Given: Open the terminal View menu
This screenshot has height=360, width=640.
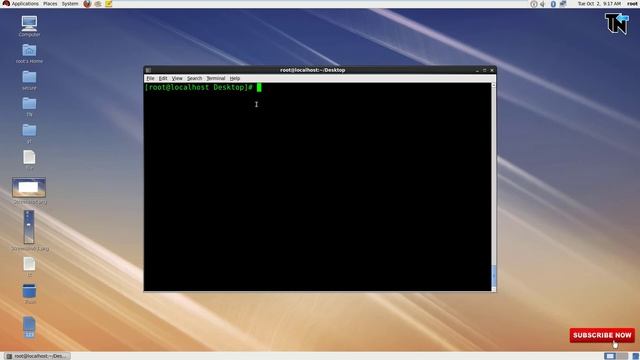Looking at the screenshot, I should pos(177,78).
